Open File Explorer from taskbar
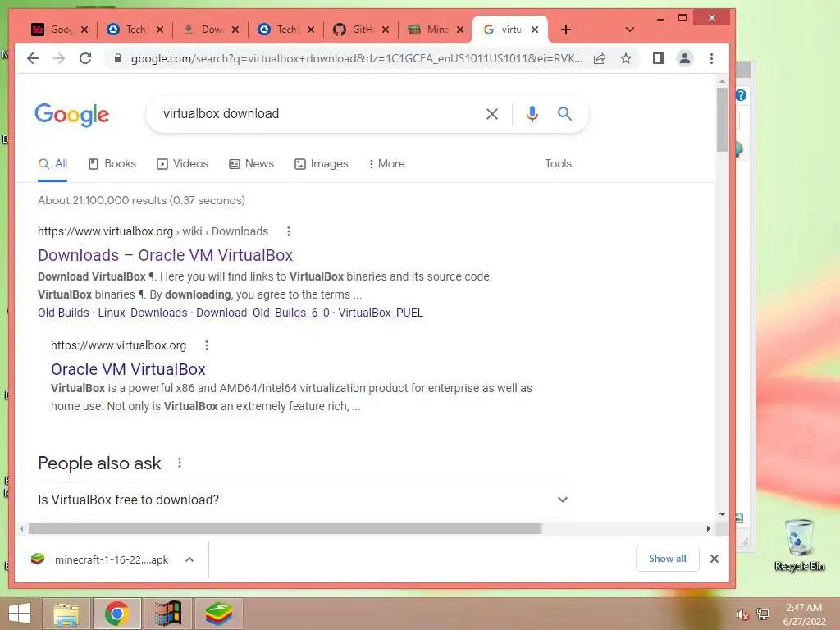Viewport: 840px width, 630px height. (x=66, y=614)
